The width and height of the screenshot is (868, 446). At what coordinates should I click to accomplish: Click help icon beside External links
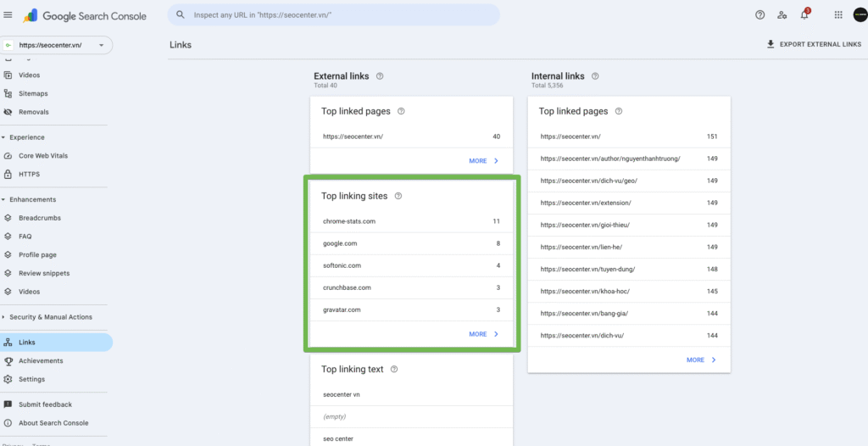point(380,76)
